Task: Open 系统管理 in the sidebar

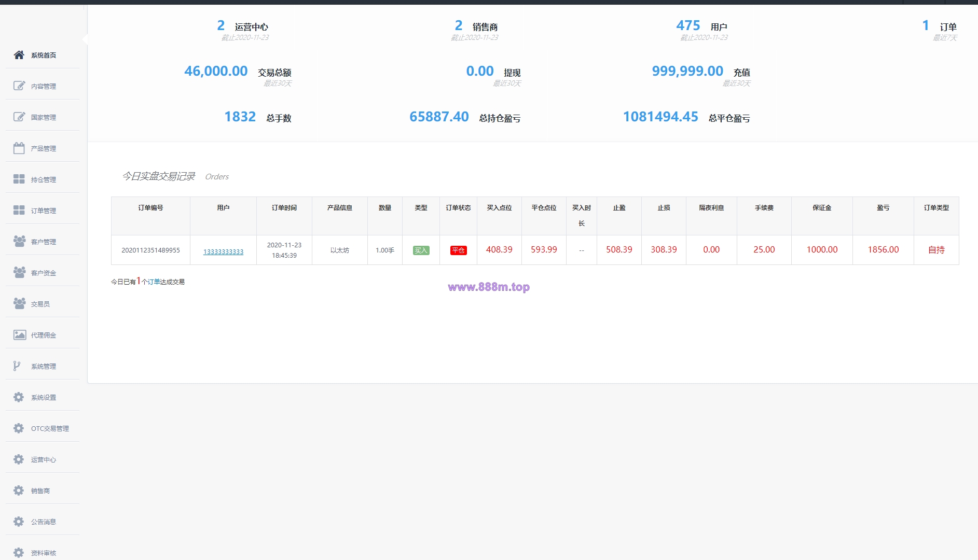Action: (x=43, y=366)
